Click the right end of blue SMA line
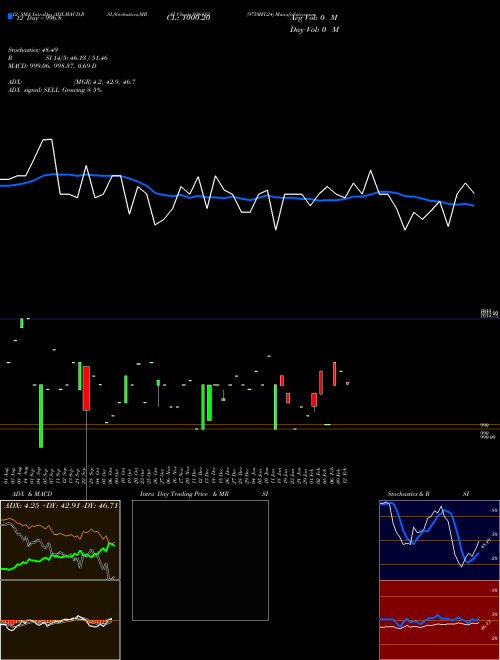 pos(474,206)
